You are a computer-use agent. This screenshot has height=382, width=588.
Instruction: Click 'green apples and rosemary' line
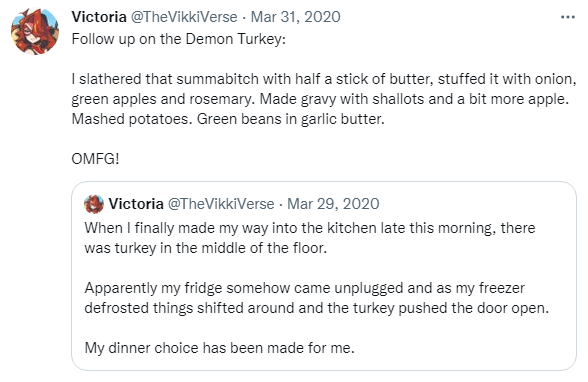pyautogui.click(x=320, y=99)
